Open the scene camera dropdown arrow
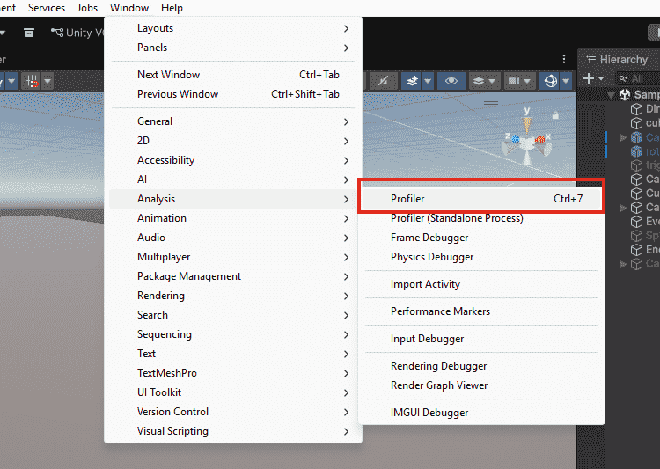The height and width of the screenshot is (469, 660). (x=527, y=80)
